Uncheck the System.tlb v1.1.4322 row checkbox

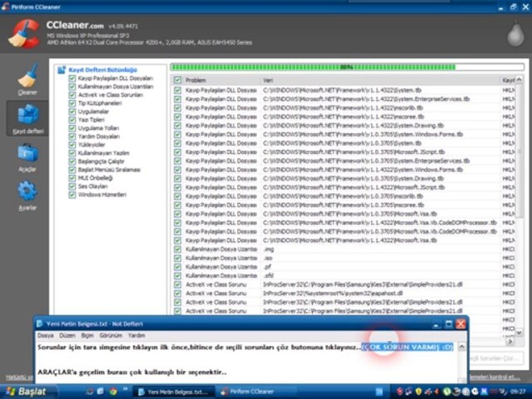[177, 90]
